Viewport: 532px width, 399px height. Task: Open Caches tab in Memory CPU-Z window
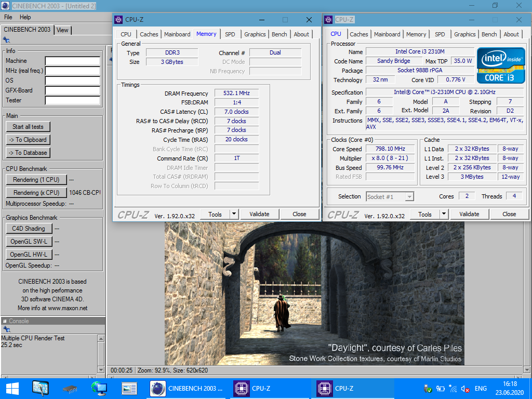(x=149, y=34)
